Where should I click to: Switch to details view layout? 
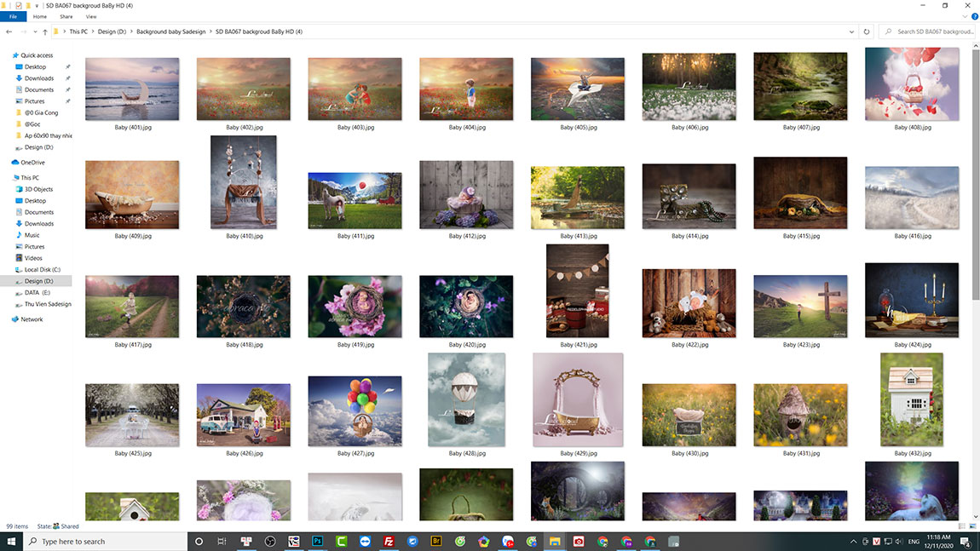[x=962, y=526]
